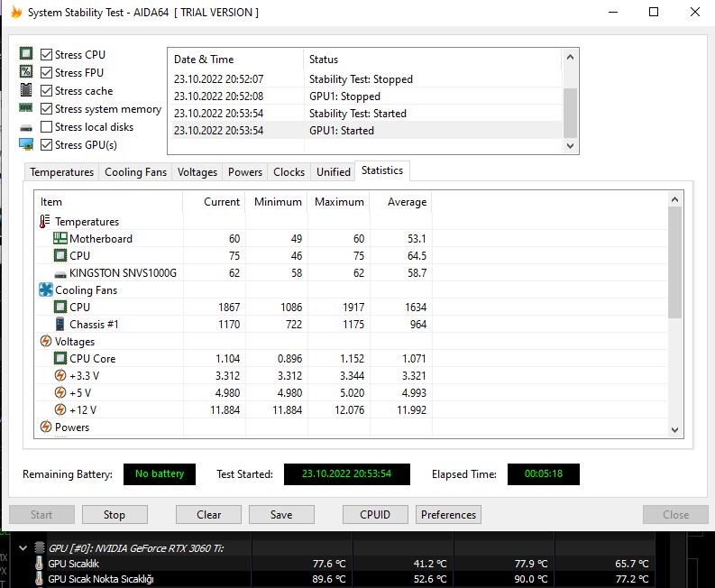This screenshot has height=588, width=715.
Task: Click the statistics list scroll down arrow
Action: pos(674,429)
